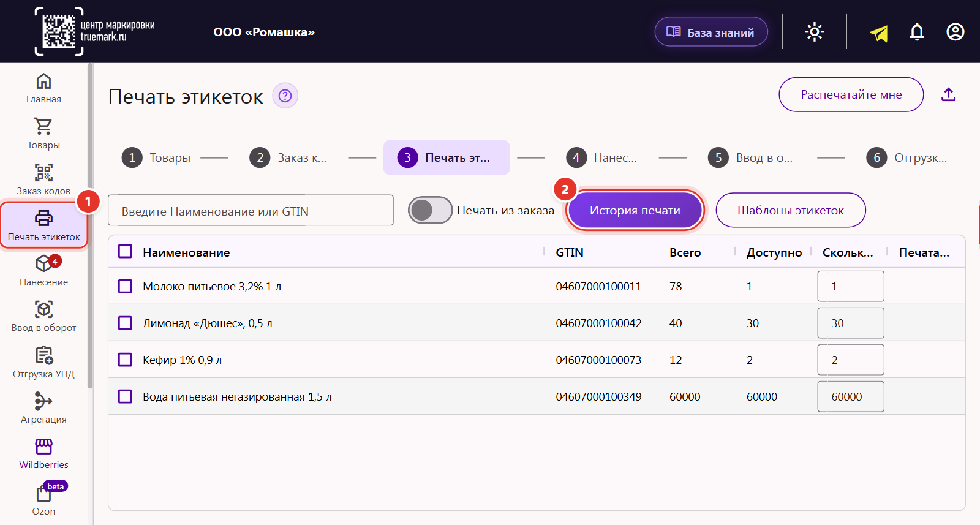Focus the Наименование или GTIN search field
This screenshot has width=980, height=525.
251,211
